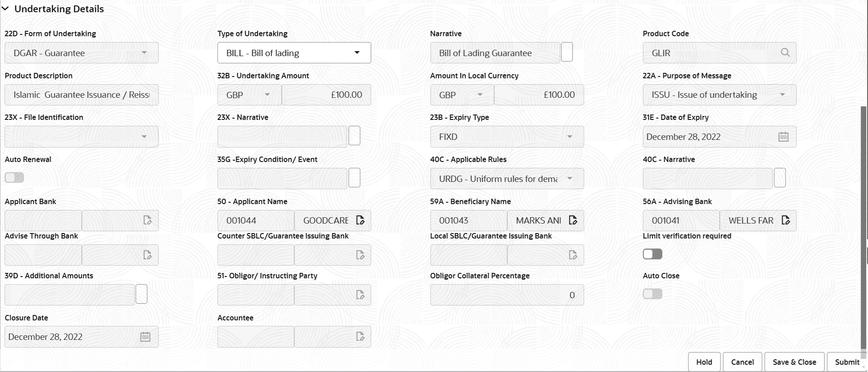
Task: Toggle the Limit verification required switch
Action: coord(651,254)
